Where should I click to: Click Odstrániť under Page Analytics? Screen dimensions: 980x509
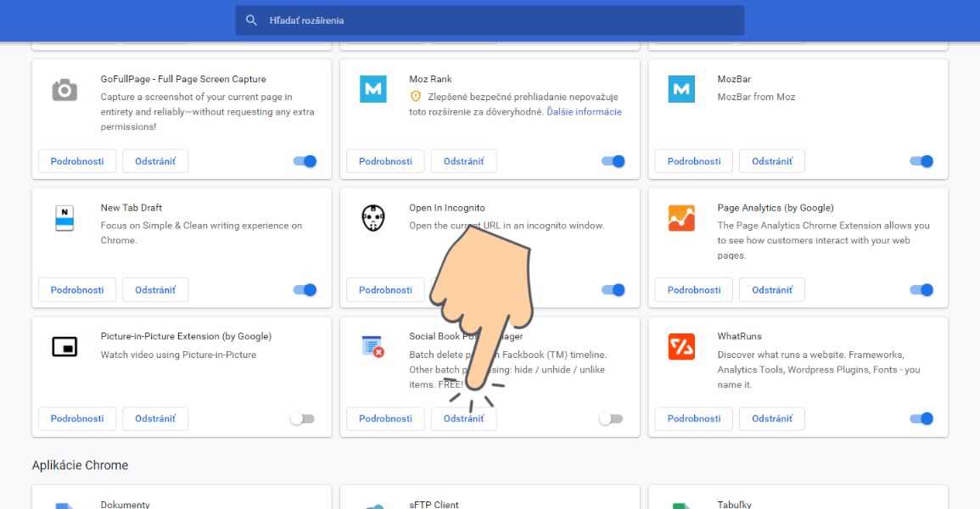(x=772, y=290)
